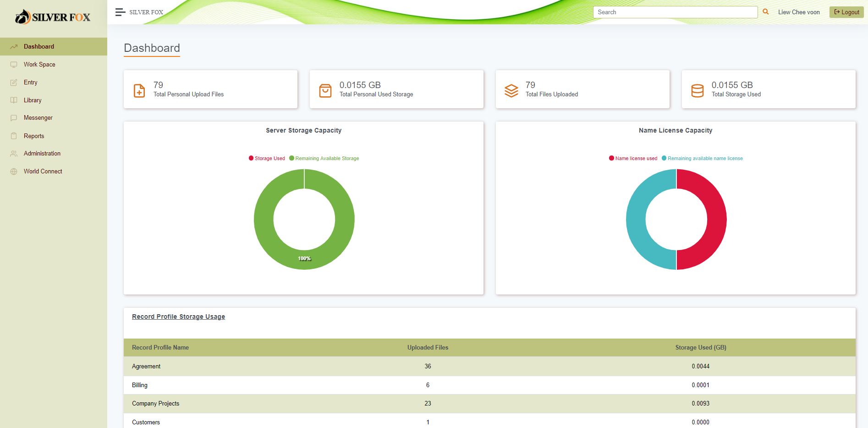Click the shopping bag icon for personal storage

click(325, 90)
